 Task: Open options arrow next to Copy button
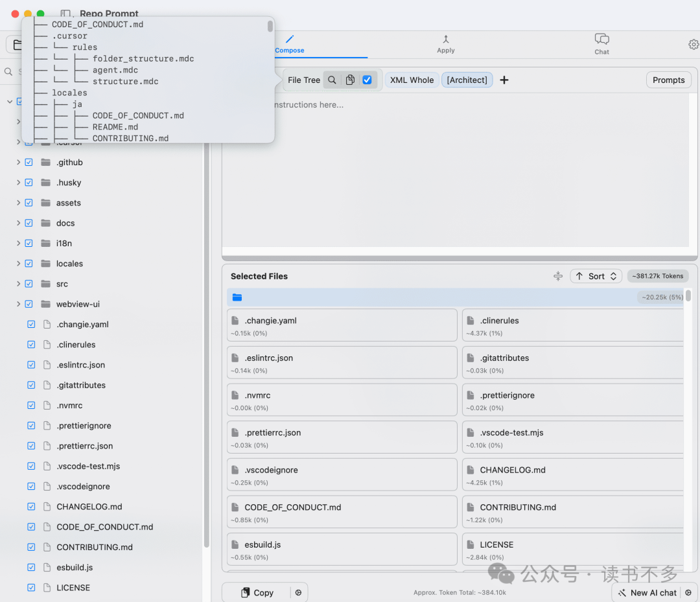click(298, 592)
